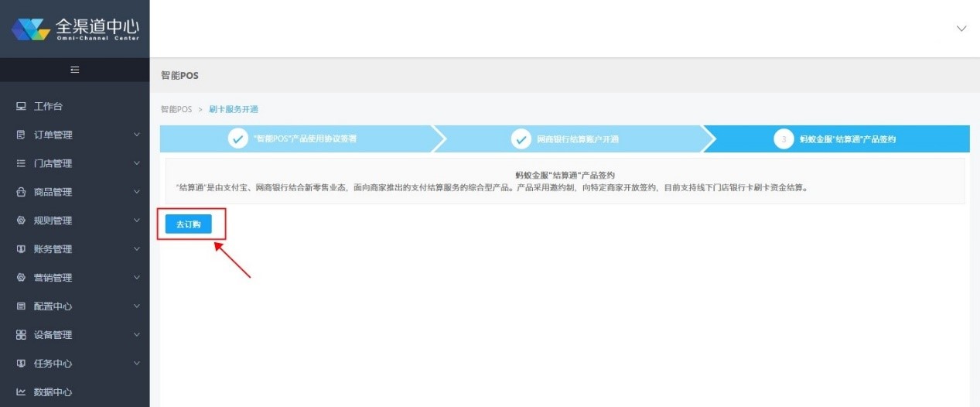Click the 规则管理 gear icon

(21, 221)
